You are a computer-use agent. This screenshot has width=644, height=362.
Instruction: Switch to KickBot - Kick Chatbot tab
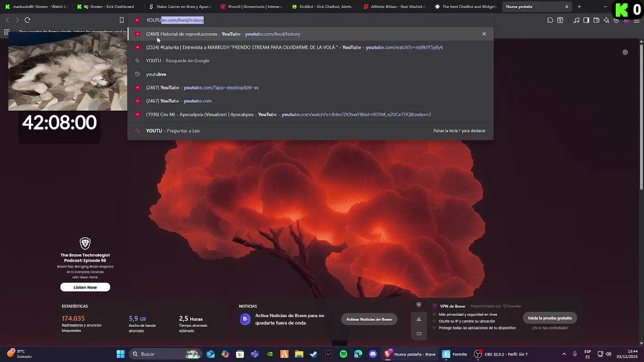coord(324,7)
